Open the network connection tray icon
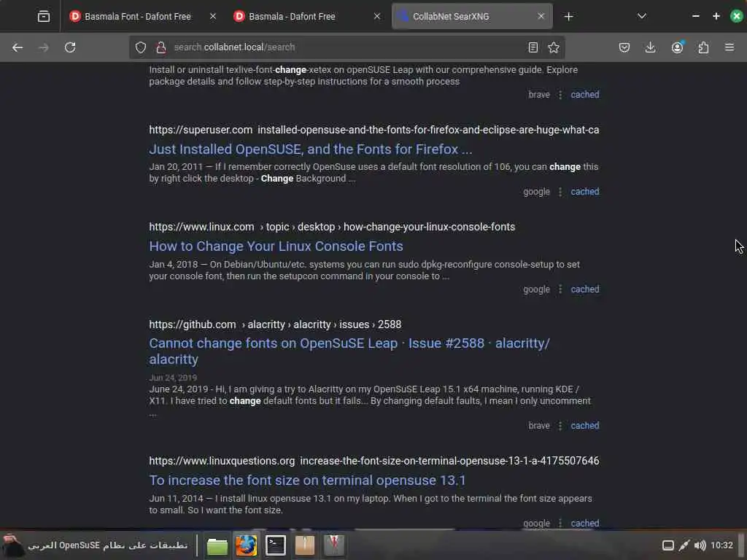The image size is (747, 560). point(684,545)
